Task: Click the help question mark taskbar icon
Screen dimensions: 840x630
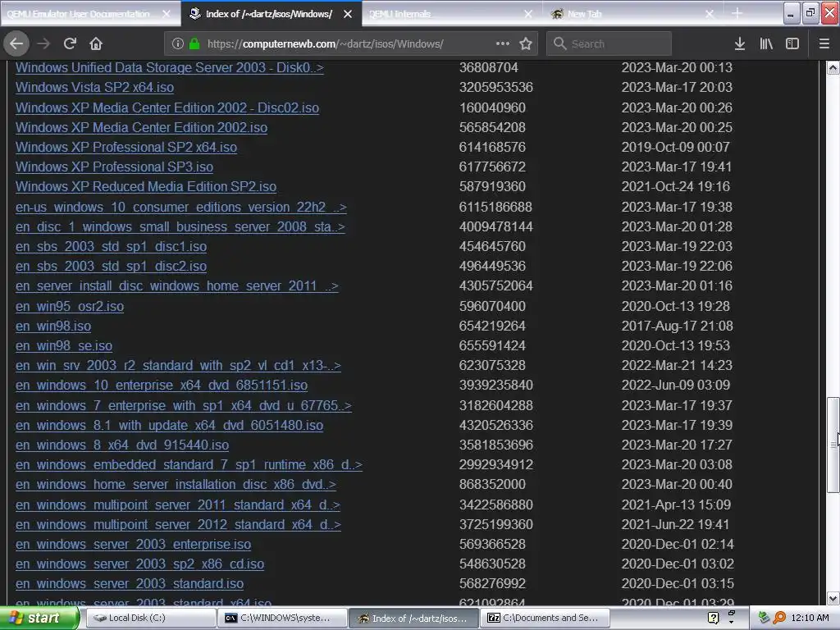Action: [x=713, y=619]
